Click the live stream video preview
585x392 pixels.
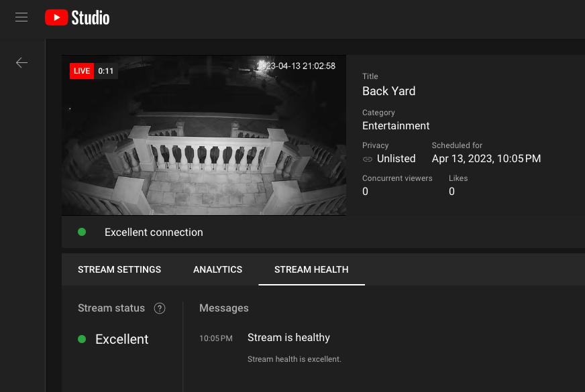tap(204, 141)
